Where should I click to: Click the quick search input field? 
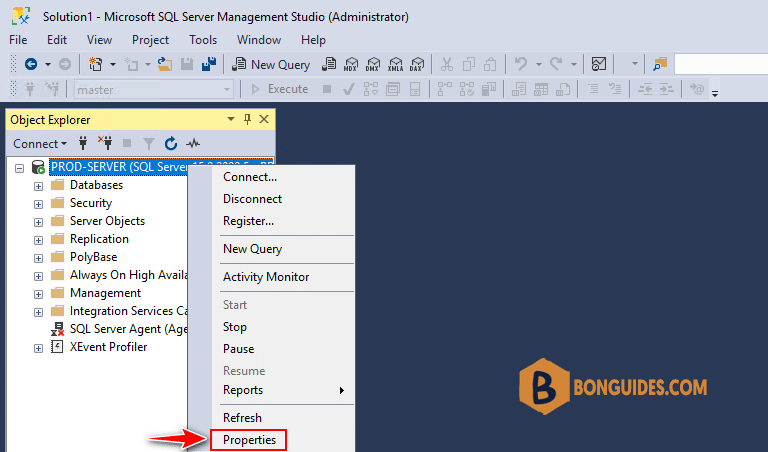point(720,65)
